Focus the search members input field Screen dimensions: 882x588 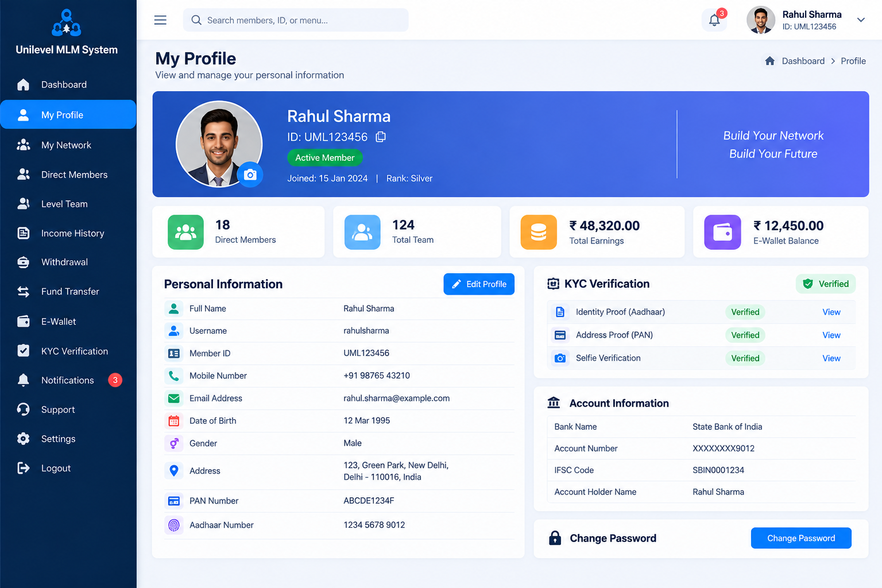pyautogui.click(x=296, y=20)
